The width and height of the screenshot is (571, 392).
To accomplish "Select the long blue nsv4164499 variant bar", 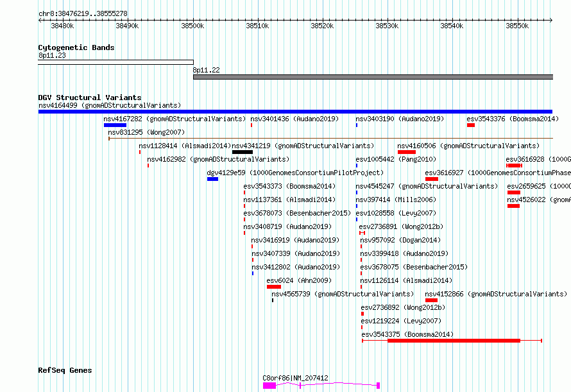I will pyautogui.click(x=295, y=112).
